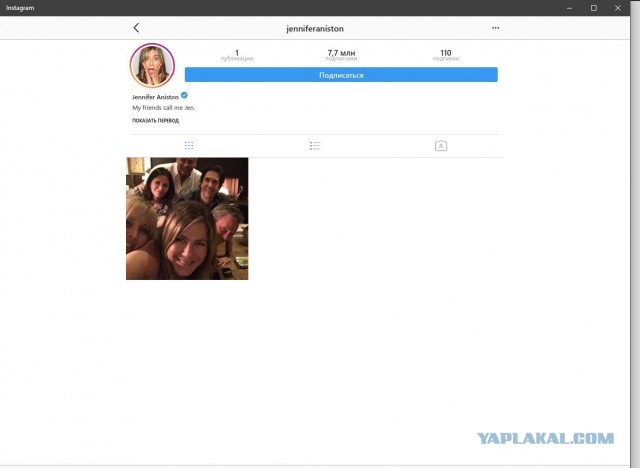The image size is (640, 468).
Task: Click the blue Подписаться follow button
Action: [341, 75]
